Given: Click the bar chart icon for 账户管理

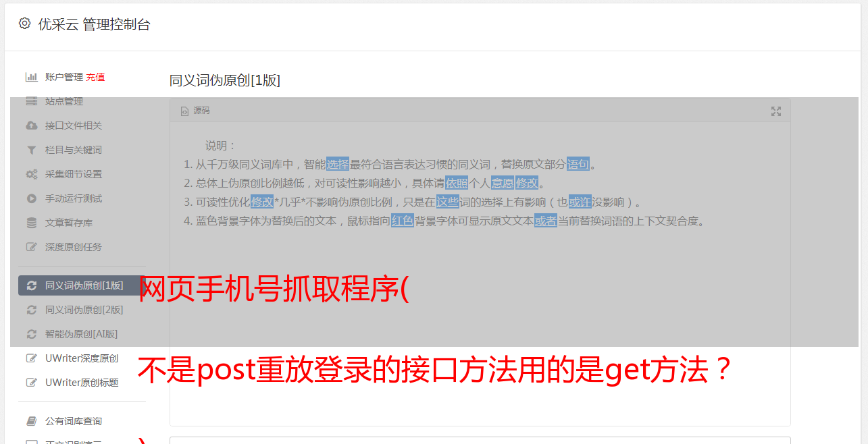Looking at the screenshot, I should point(31,77).
